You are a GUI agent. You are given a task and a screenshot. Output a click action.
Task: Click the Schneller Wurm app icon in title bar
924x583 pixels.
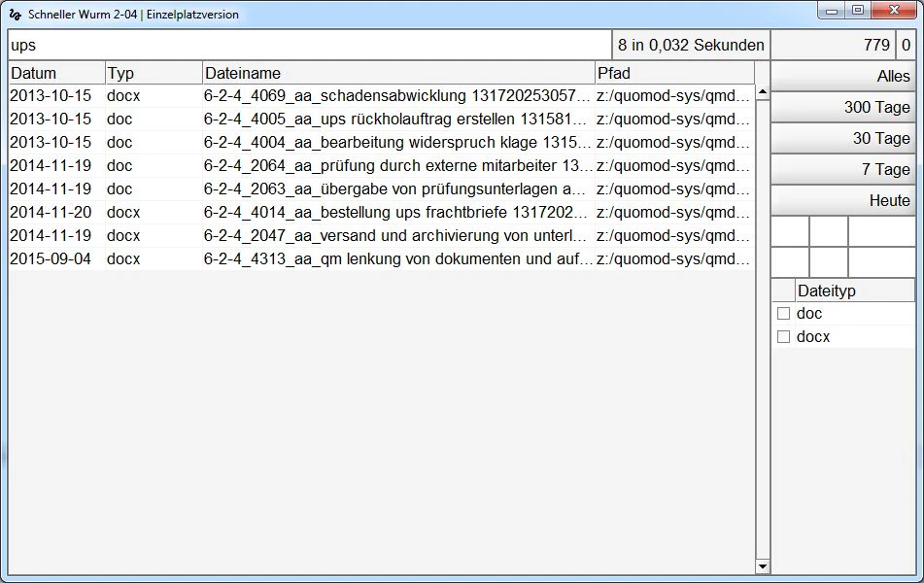click(x=15, y=15)
